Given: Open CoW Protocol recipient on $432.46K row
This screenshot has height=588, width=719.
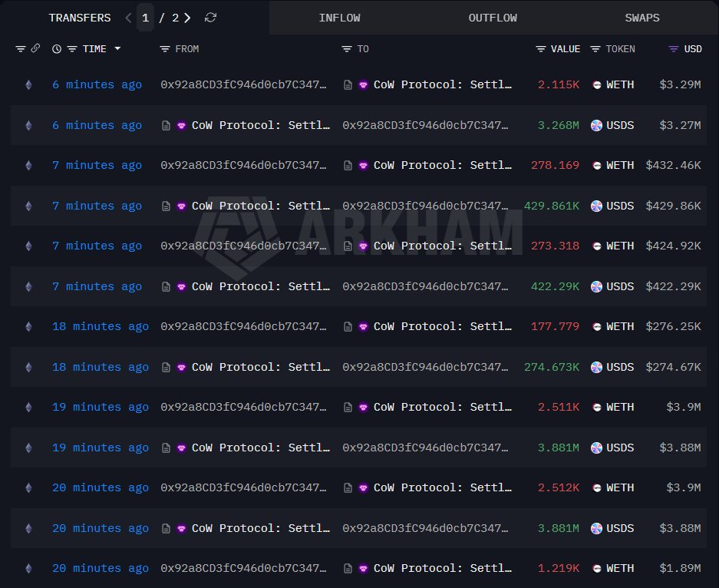Looking at the screenshot, I should [443, 165].
